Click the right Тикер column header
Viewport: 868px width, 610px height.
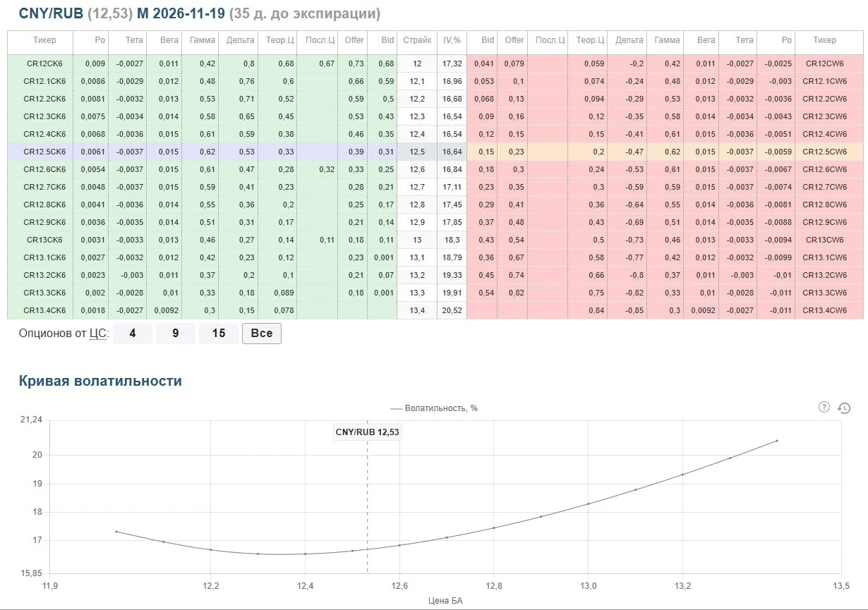[x=825, y=40]
